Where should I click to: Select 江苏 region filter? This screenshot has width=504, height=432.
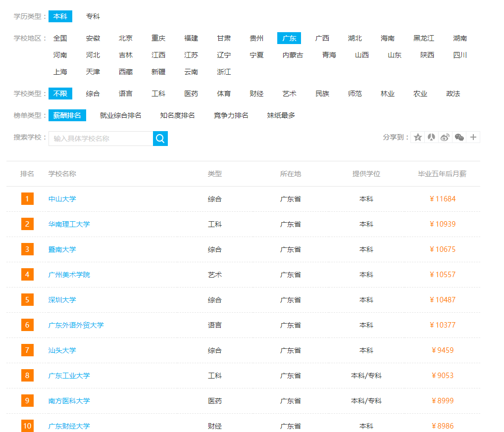(x=191, y=55)
